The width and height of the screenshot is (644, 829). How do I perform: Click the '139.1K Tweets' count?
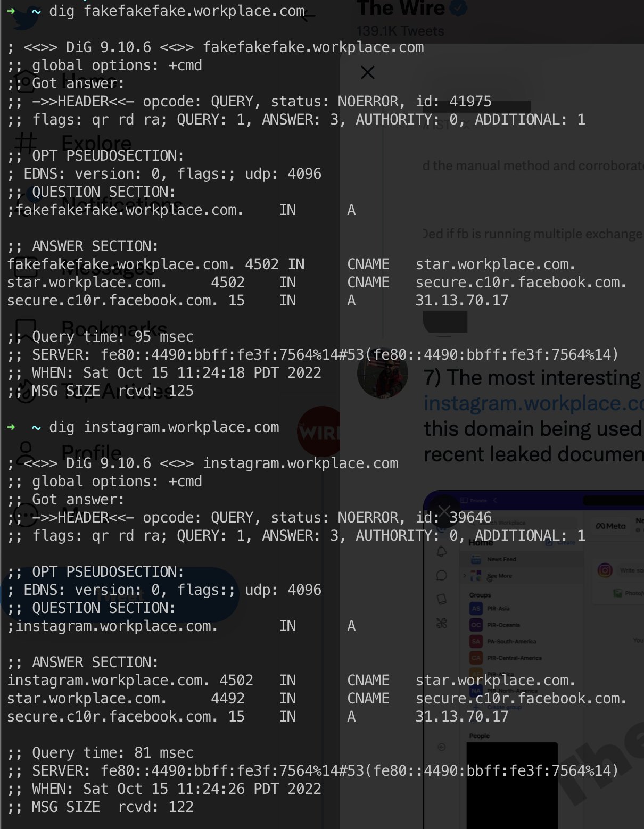tap(400, 31)
